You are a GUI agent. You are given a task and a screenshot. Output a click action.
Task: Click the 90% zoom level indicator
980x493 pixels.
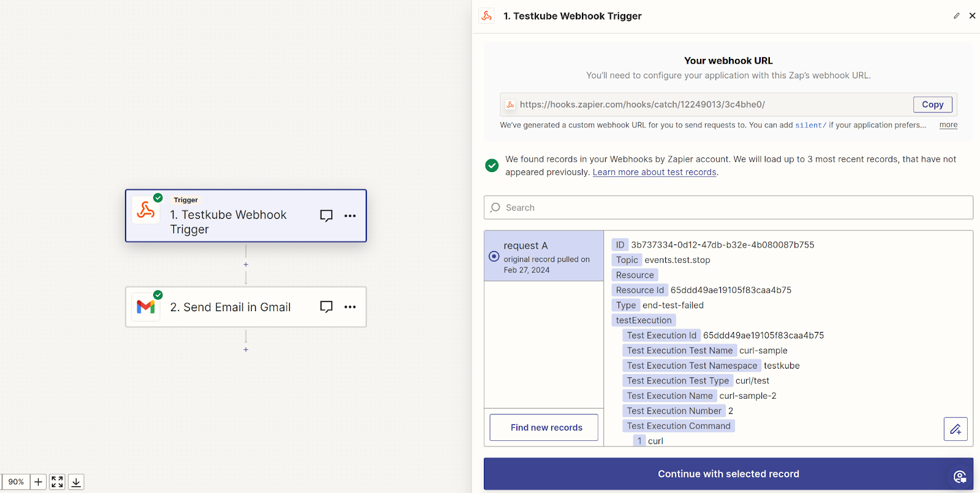16,482
